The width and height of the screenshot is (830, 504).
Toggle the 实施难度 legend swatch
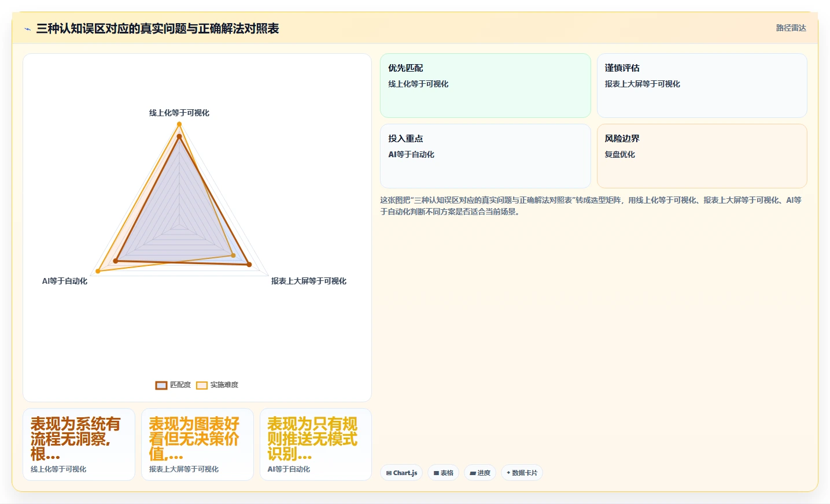(x=202, y=386)
